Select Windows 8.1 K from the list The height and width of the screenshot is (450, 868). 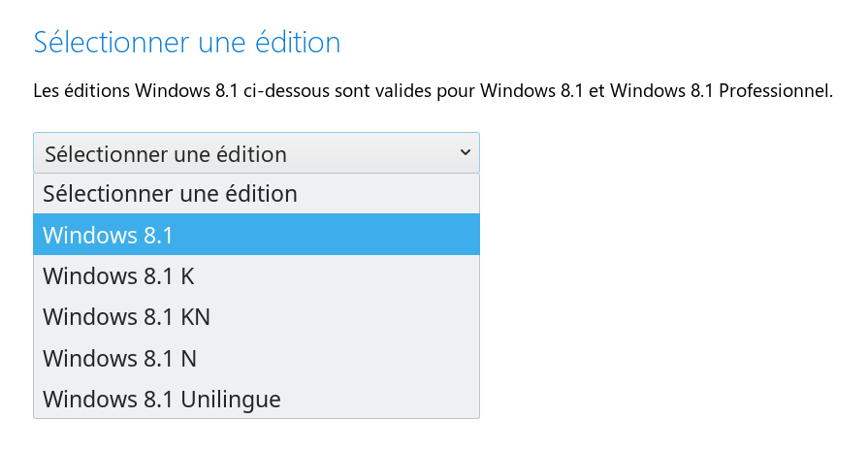[x=256, y=275]
